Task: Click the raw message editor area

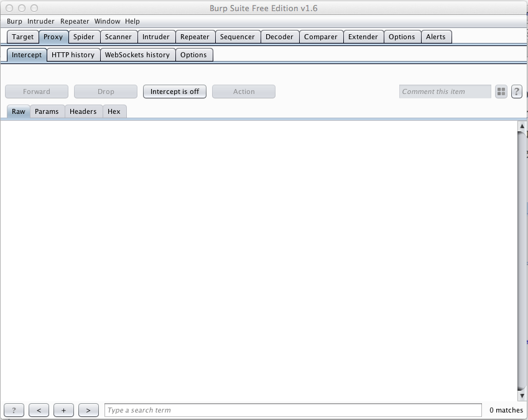Action: [x=259, y=259]
